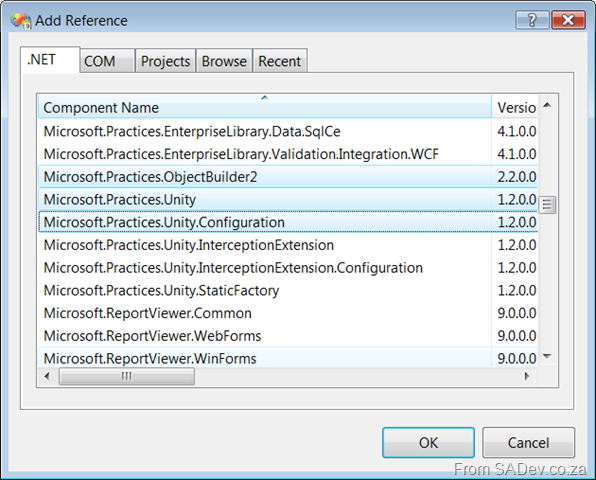Click the horizontal scrollbar left arrow
The height and width of the screenshot is (480, 596).
[x=47, y=376]
